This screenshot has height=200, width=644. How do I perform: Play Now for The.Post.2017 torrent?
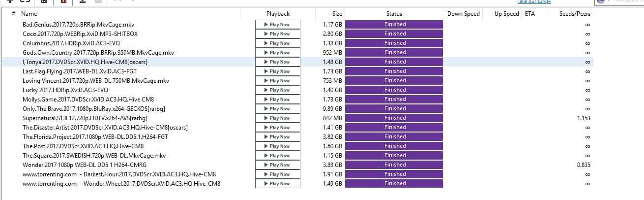point(278,146)
